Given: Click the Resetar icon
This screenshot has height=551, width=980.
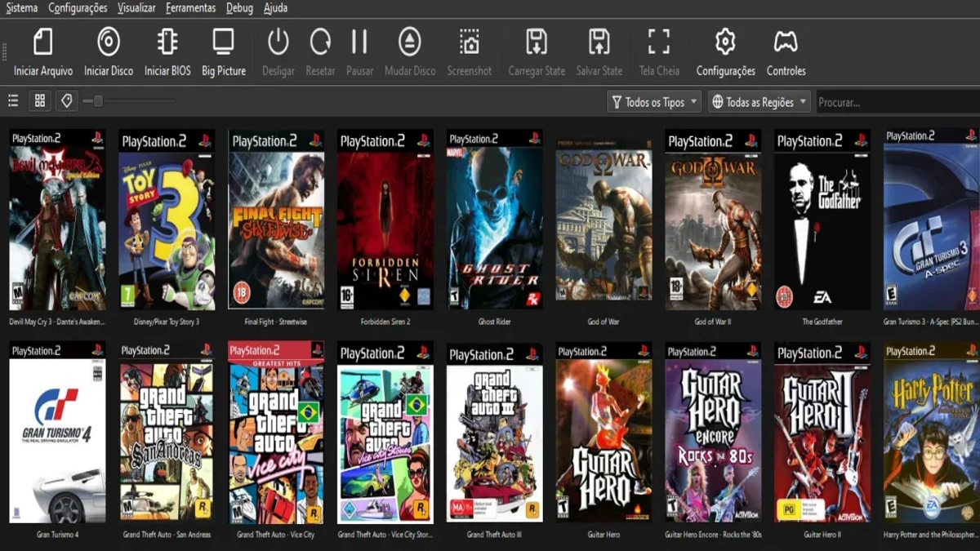Looking at the screenshot, I should coord(320,42).
